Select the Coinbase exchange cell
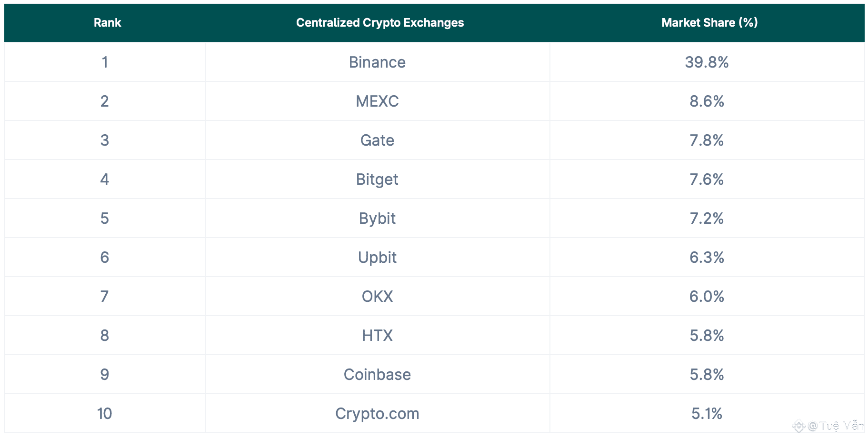This screenshot has height=438, width=868. click(377, 375)
